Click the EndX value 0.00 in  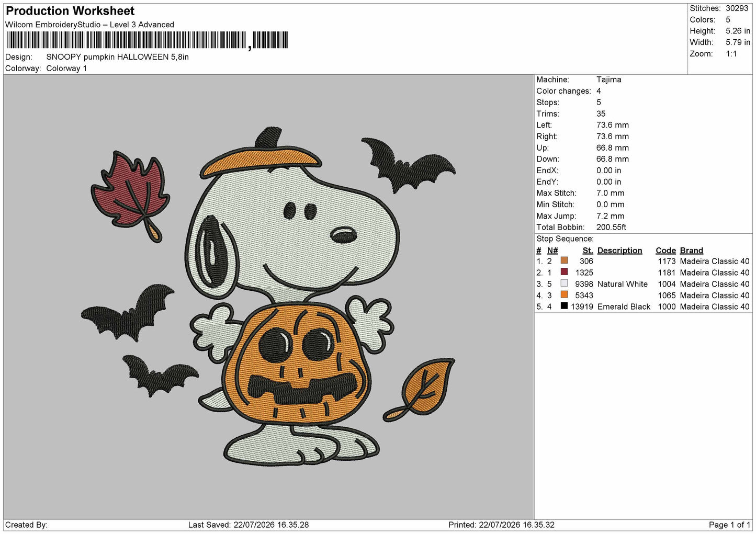[609, 171]
